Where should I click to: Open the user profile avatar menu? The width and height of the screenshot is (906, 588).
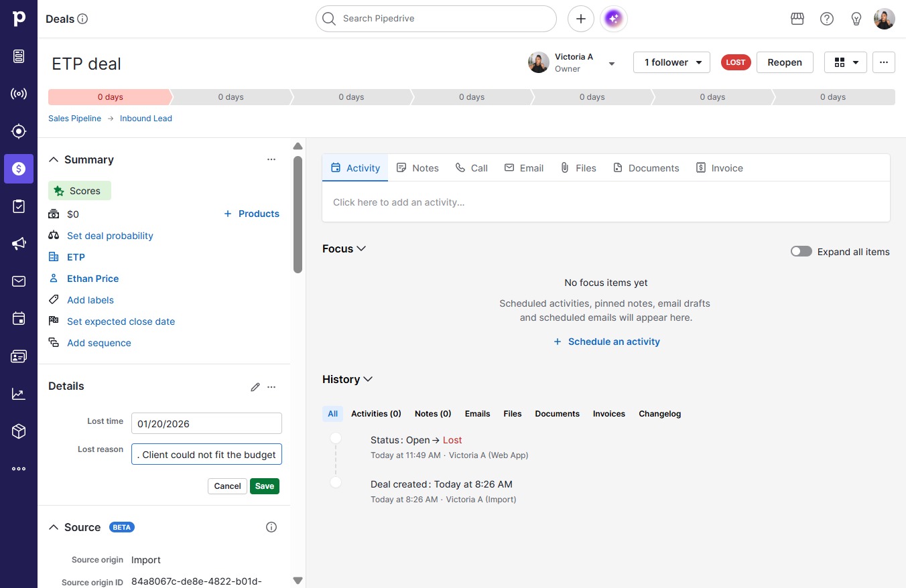coord(885,19)
